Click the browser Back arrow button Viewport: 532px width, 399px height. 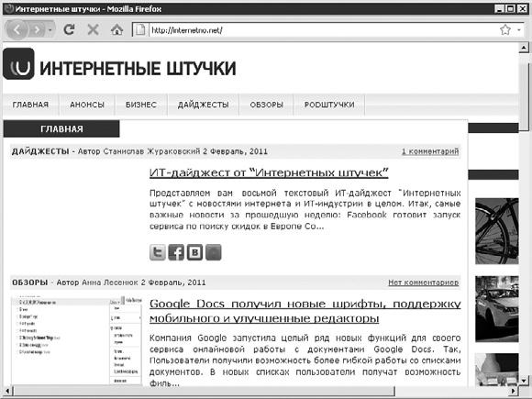16,30
